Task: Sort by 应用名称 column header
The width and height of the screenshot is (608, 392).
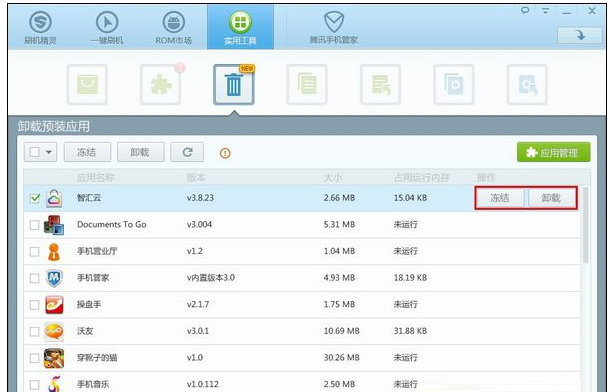Action: (x=96, y=178)
